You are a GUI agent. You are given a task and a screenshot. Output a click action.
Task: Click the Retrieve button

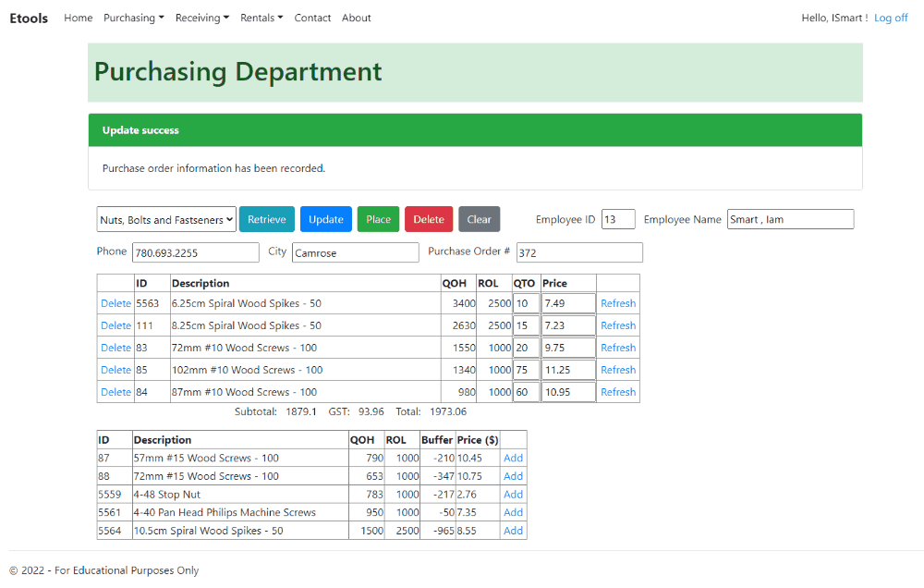[x=267, y=219]
